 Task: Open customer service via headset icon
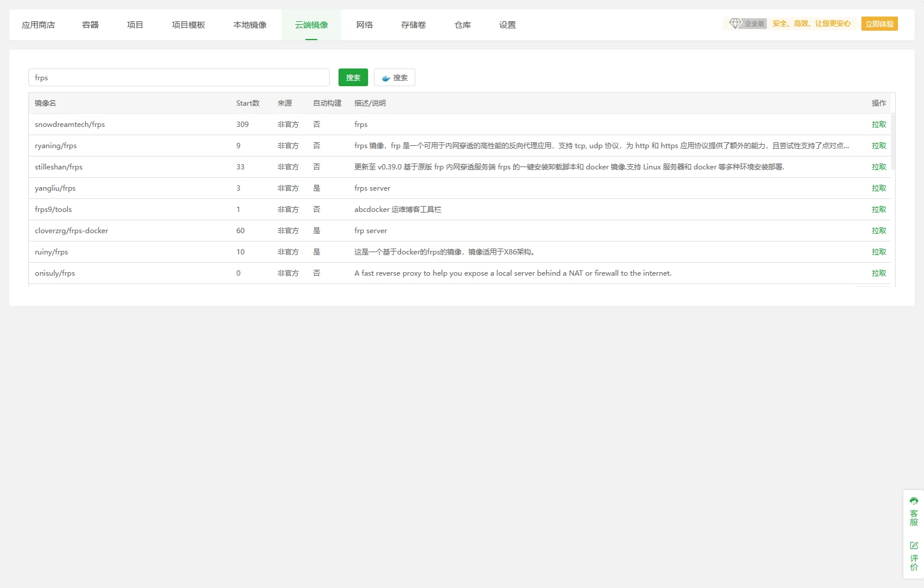[x=914, y=501]
